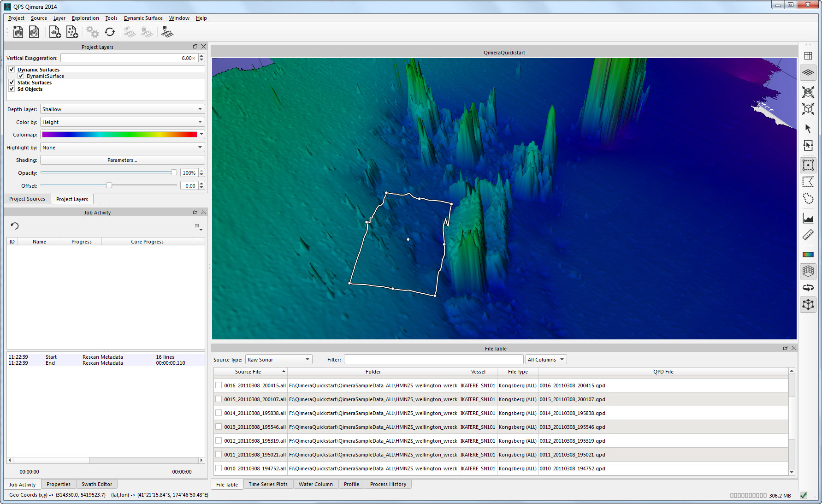Open the Depth Layer dropdown
The image size is (822, 504).
[122, 109]
